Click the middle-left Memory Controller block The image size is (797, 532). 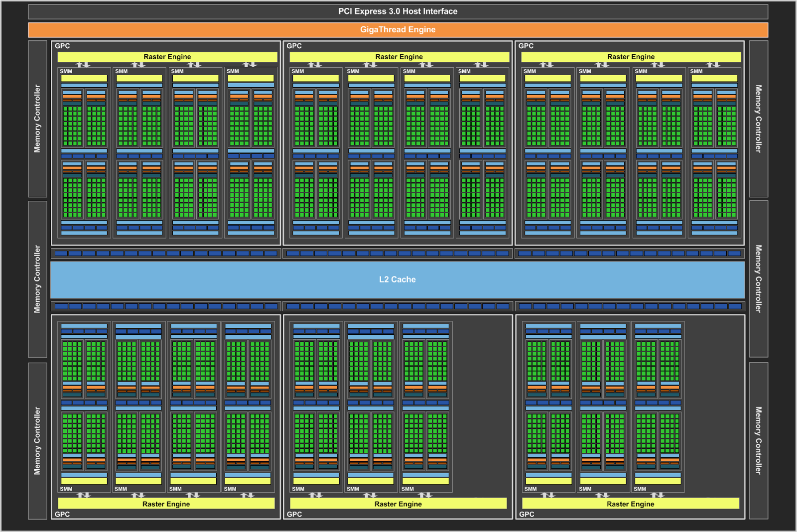pos(37,279)
